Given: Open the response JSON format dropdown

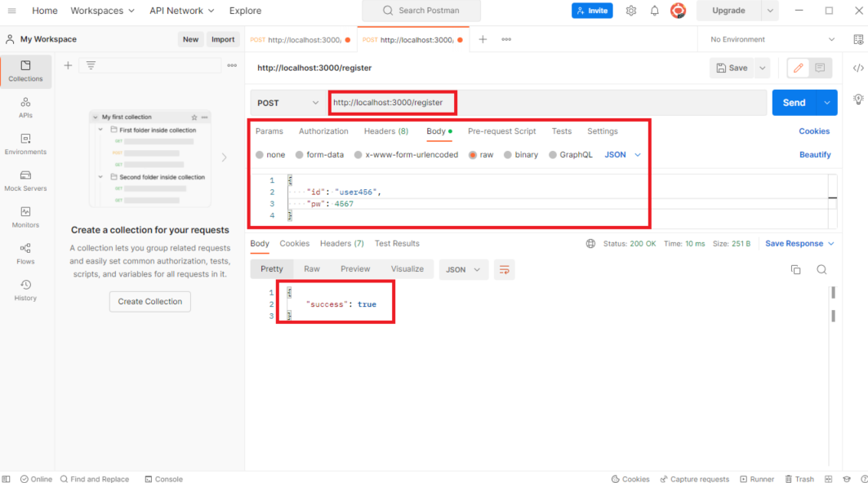Looking at the screenshot, I should coord(463,269).
